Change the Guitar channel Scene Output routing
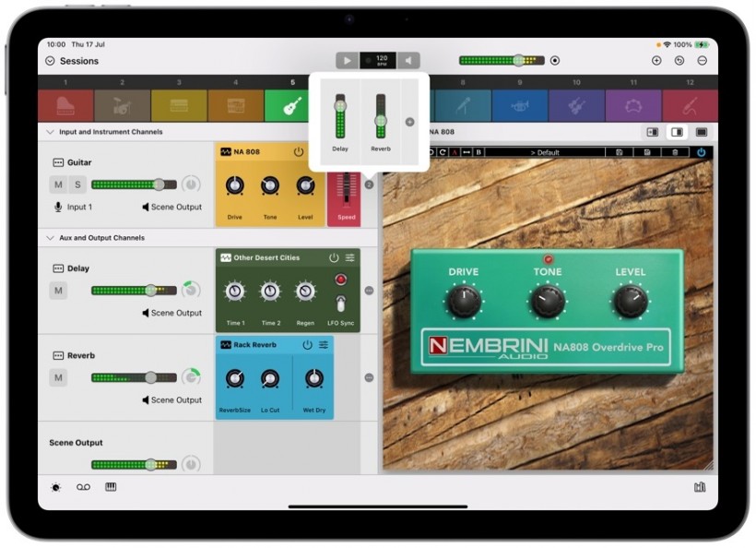Image resolution: width=756 pixels, height=548 pixels. point(171,207)
